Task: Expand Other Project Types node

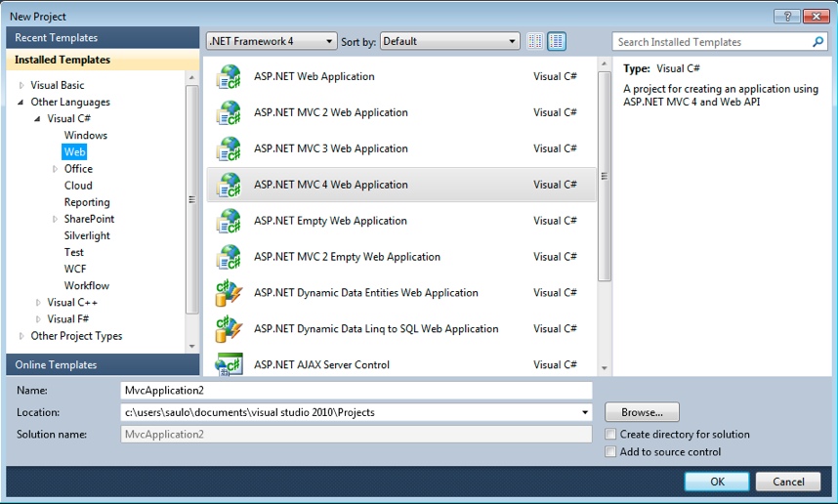Action: [21, 336]
